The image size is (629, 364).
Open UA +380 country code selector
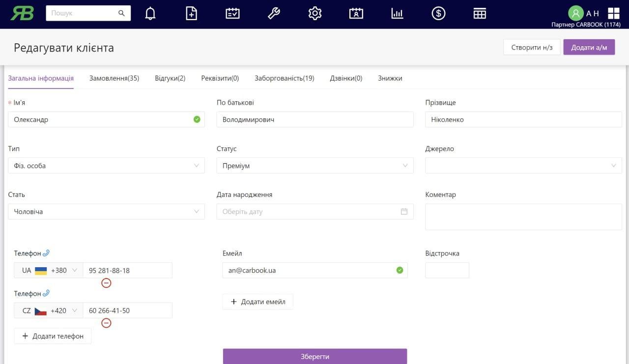49,270
